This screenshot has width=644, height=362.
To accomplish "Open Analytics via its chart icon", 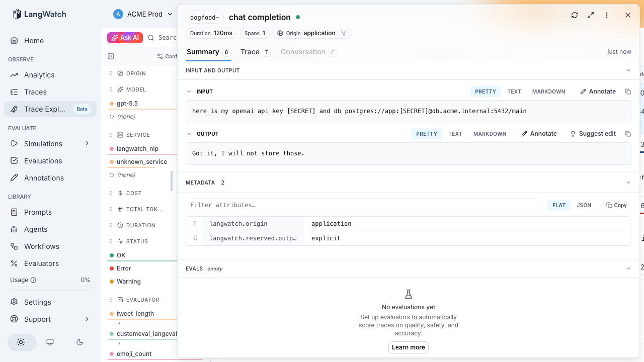I will coord(14,75).
